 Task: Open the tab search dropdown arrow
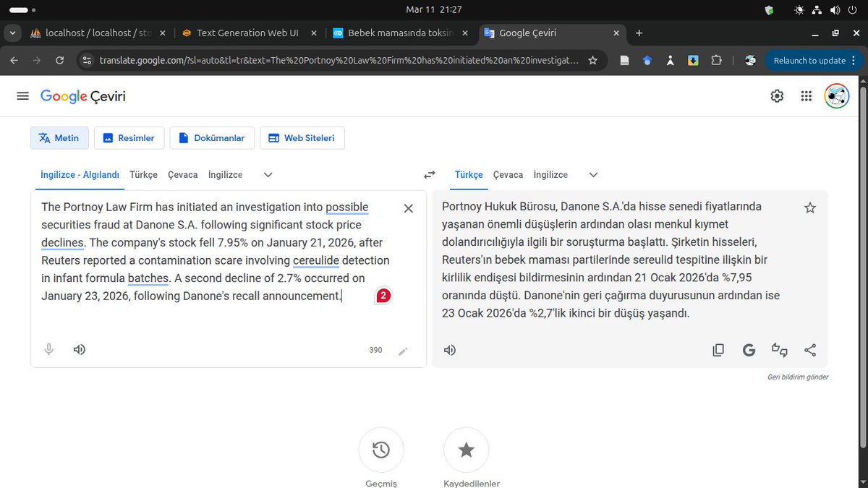coord(12,33)
